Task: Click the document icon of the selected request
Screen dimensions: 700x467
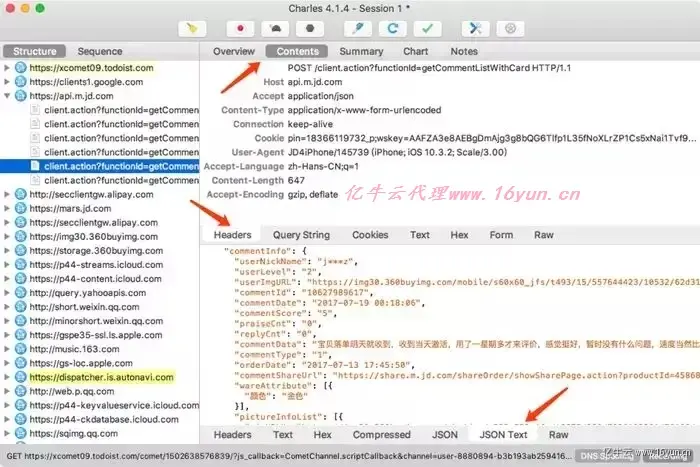Action: [x=35, y=166]
